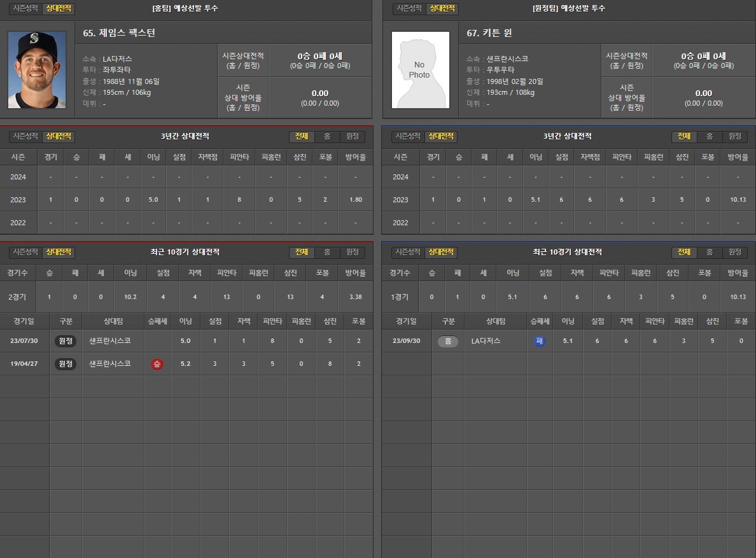The width and height of the screenshot is (756, 558).
Task: Click game date 23/07/30
Action: click(x=24, y=340)
